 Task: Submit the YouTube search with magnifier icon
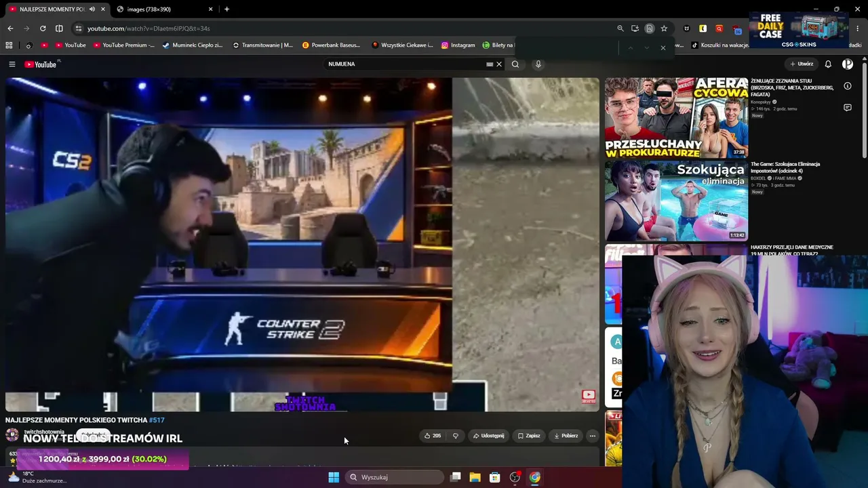(x=515, y=64)
